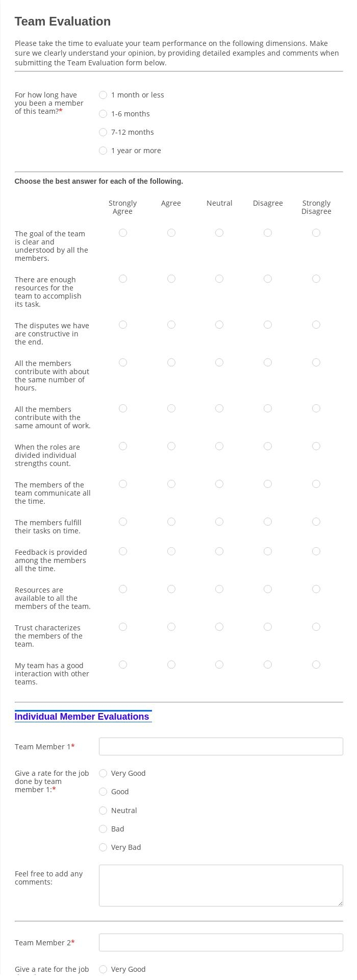Screen dimensions: 357x980
Task: Choose Neutral for constructive disputes statement
Action: (x=219, y=325)
